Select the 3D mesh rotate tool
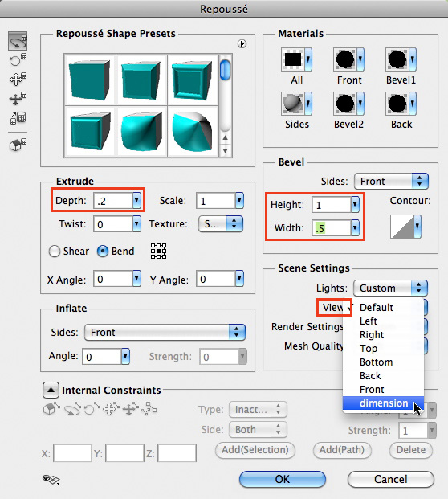This screenshot has height=499, width=448. pos(18,41)
